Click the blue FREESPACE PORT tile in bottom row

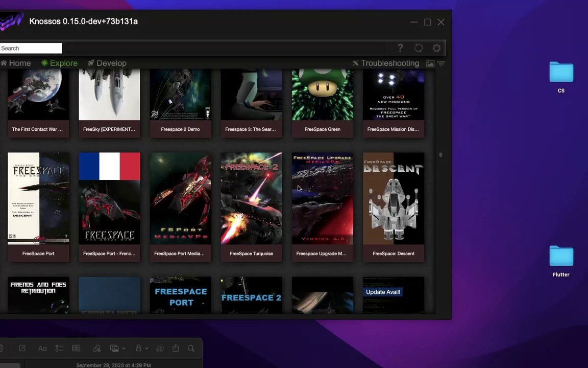point(180,295)
